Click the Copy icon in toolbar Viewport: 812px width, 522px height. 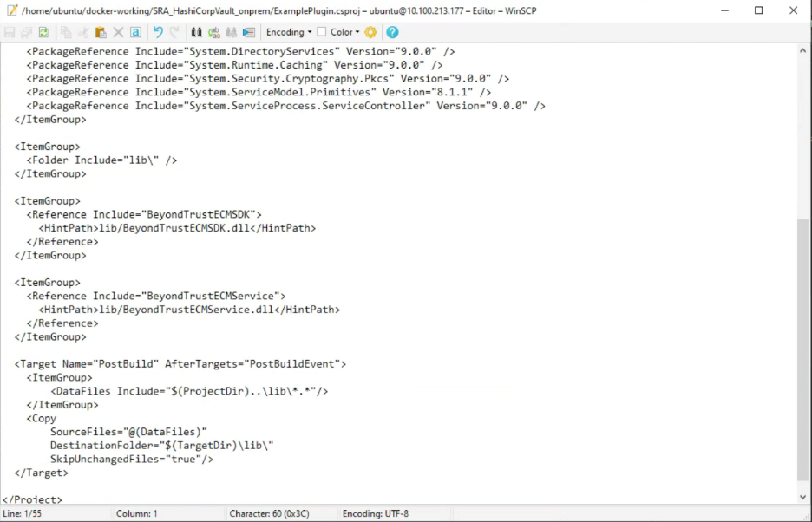pyautogui.click(x=66, y=32)
